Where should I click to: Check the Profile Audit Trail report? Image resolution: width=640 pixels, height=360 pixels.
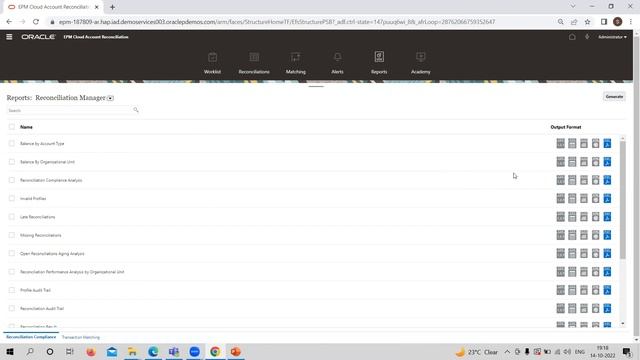[11, 290]
